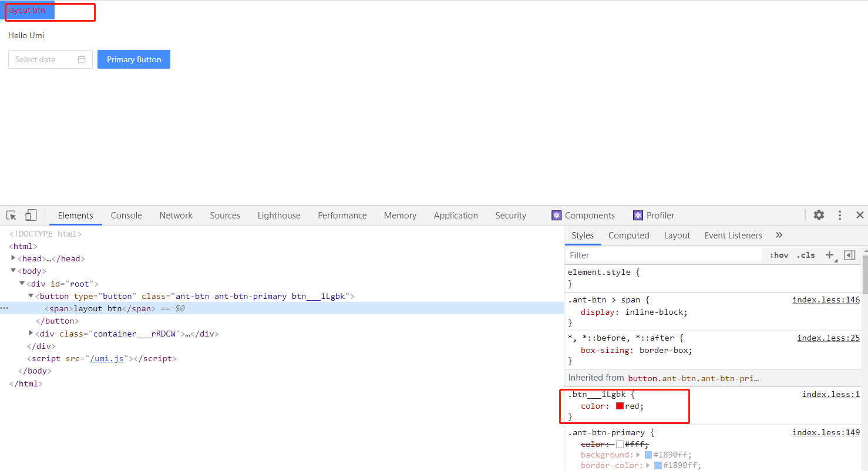Close the DevTools panel
868x471 pixels.
[860, 215]
